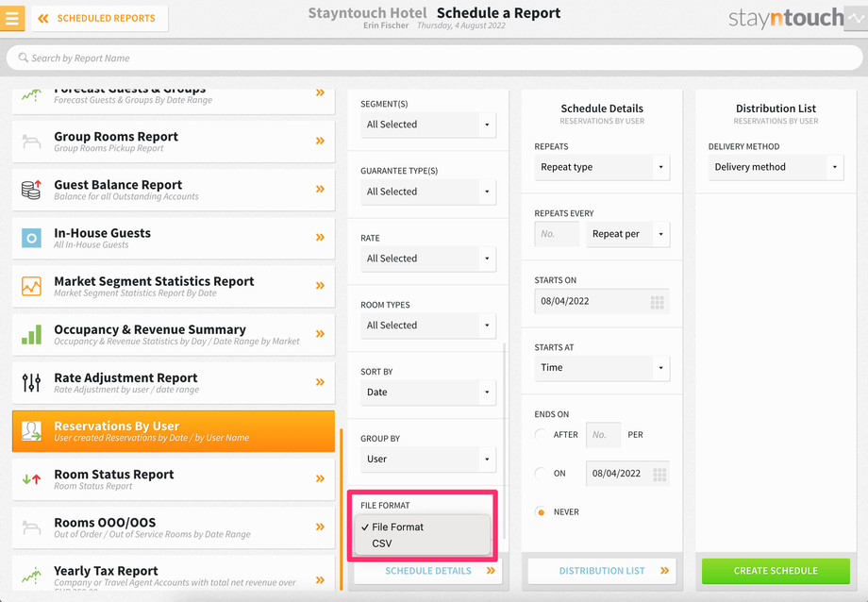The height and width of the screenshot is (602, 868).
Task: Open the Ends On date calendar icon
Action: tap(659, 474)
